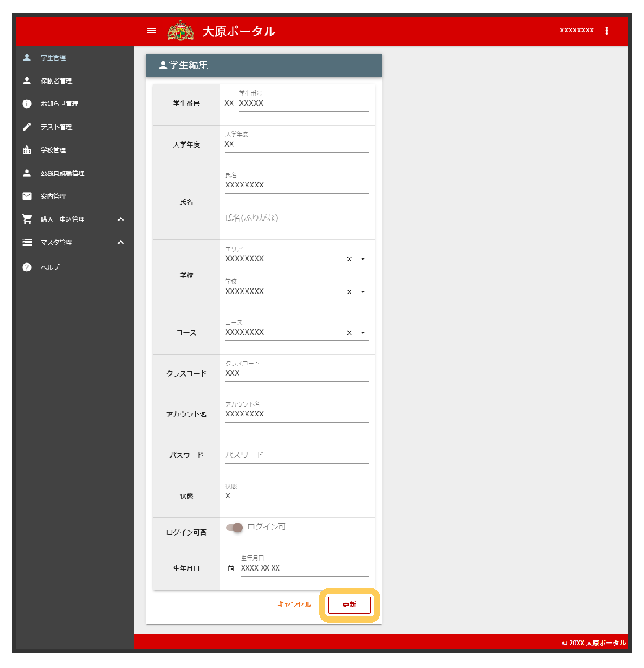Screen dimensions: 644x668
Task: Open the three-dot options menu
Action: pyautogui.click(x=607, y=31)
